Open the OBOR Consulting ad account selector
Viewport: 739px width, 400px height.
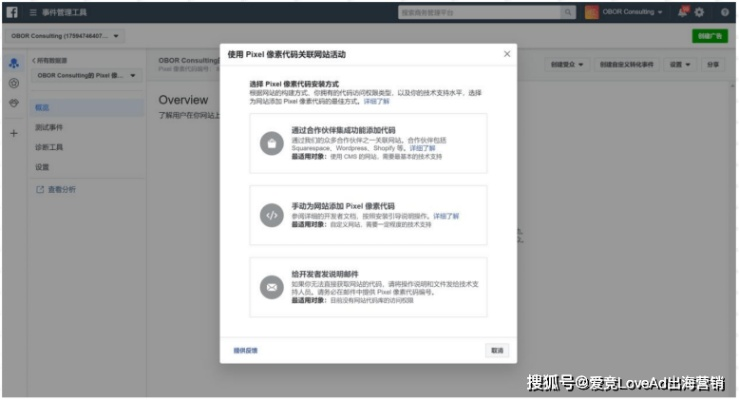65,36
